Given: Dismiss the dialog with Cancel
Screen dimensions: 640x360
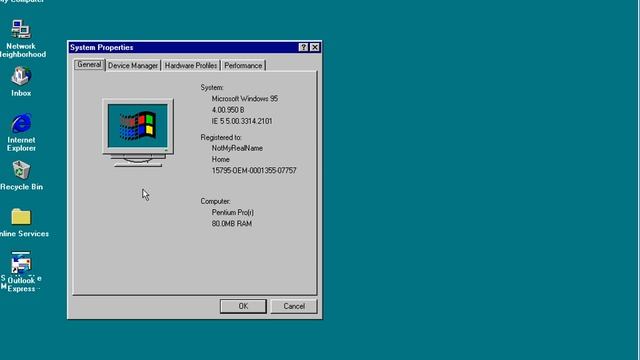Looking at the screenshot, I should [294, 306].
